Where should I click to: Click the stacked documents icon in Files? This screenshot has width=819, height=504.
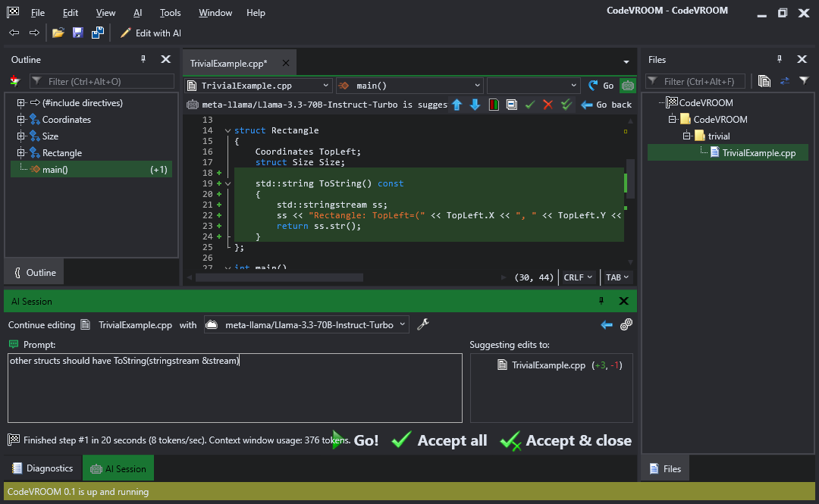[764, 81]
